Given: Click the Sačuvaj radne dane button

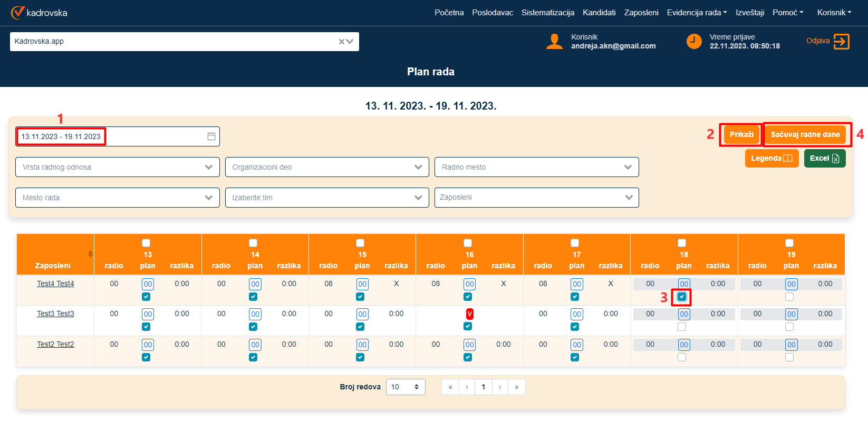Looking at the screenshot, I should point(805,135).
